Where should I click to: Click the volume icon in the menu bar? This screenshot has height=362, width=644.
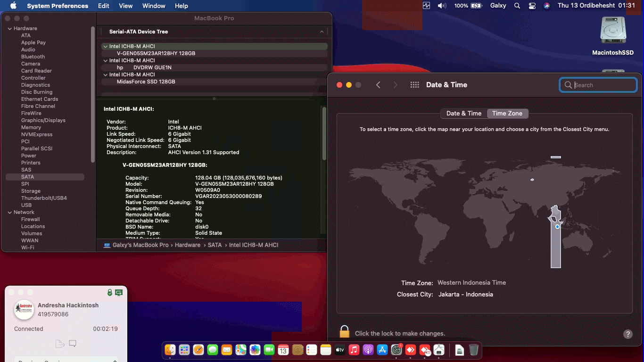(442, 6)
